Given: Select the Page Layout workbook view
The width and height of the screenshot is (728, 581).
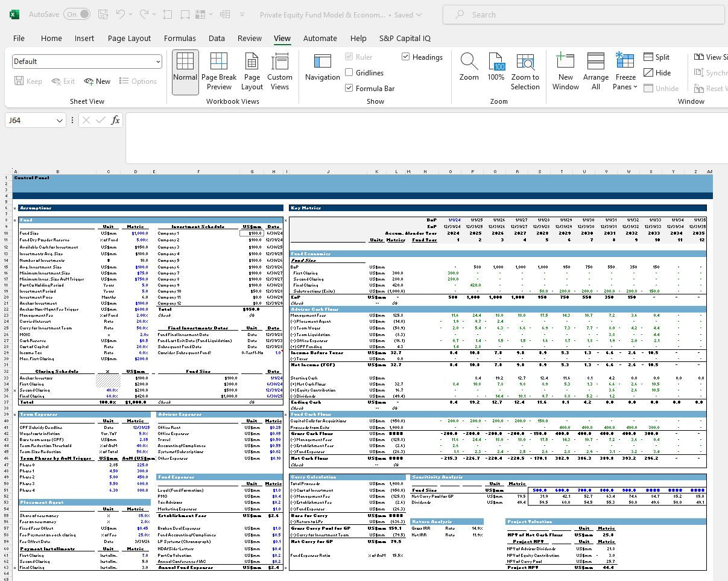Looking at the screenshot, I should click(252, 71).
